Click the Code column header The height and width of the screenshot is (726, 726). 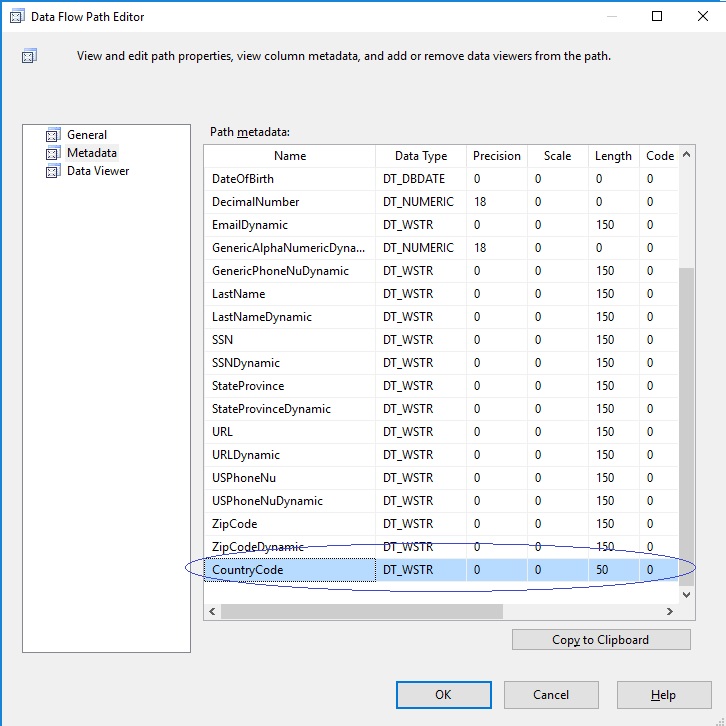click(x=659, y=156)
